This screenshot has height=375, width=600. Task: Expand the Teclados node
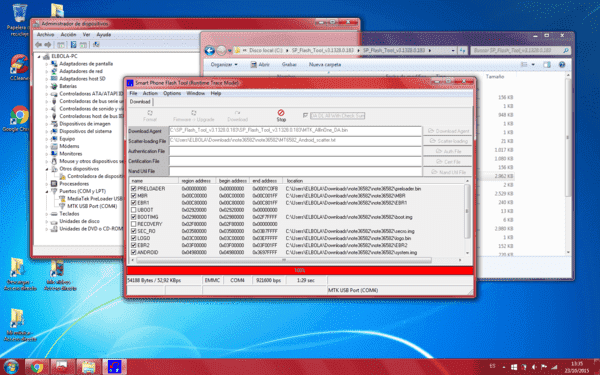(47, 214)
